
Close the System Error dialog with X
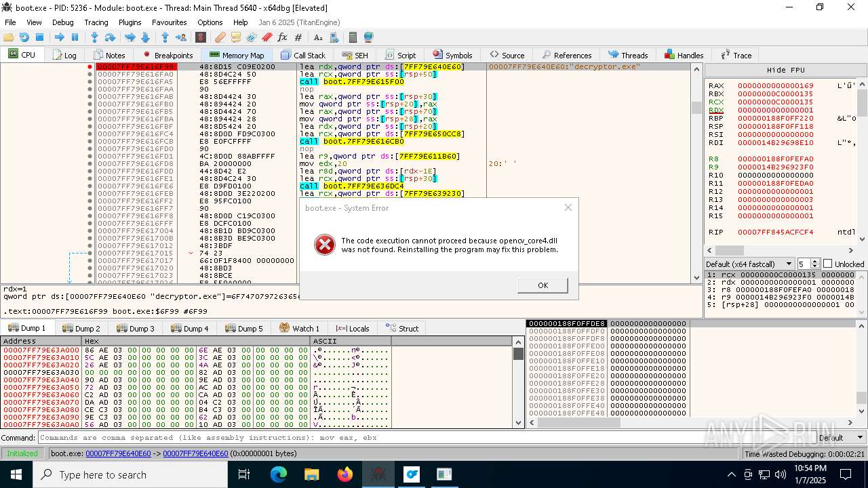click(x=568, y=207)
